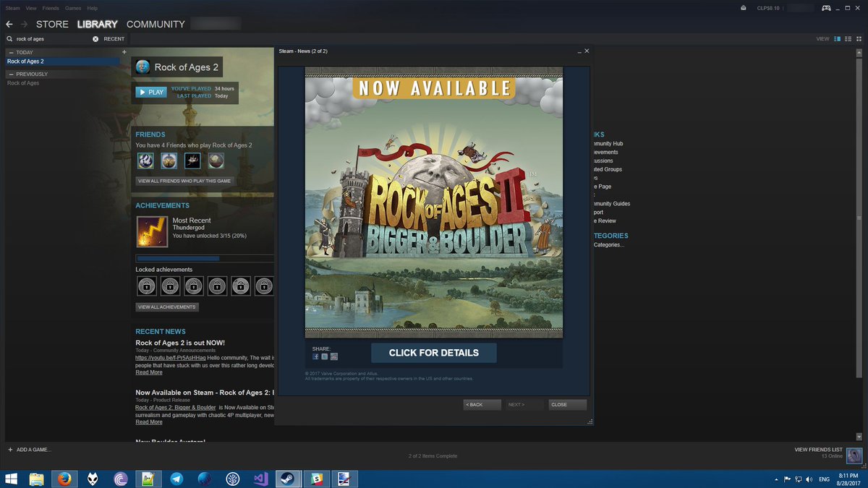Launch Big Picture mode controller icon
This screenshot has height=488, width=868.
point(825,8)
